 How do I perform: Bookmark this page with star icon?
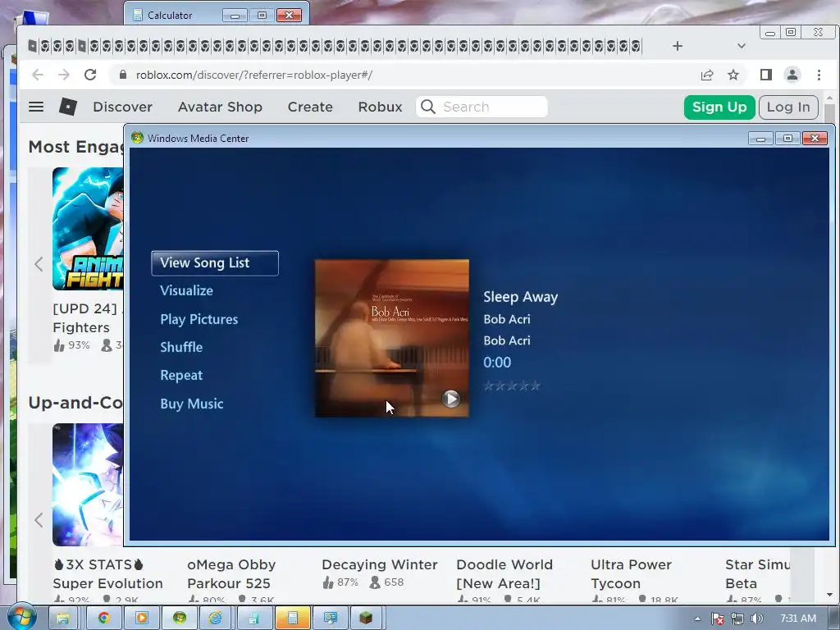[x=733, y=75]
